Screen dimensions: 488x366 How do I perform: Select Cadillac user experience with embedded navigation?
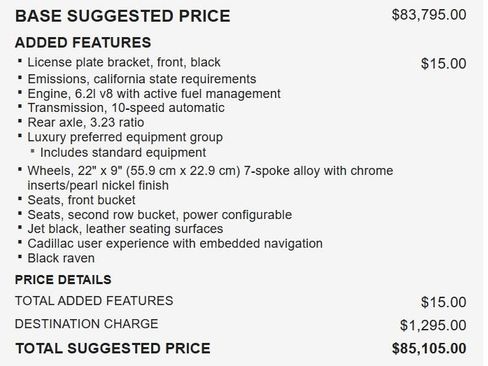pyautogui.click(x=175, y=244)
